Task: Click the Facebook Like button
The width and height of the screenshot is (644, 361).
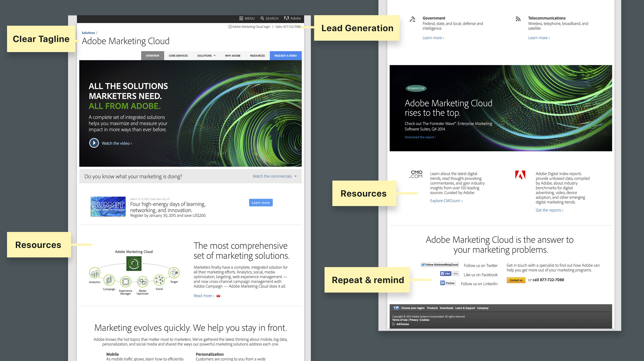Action: (446, 274)
